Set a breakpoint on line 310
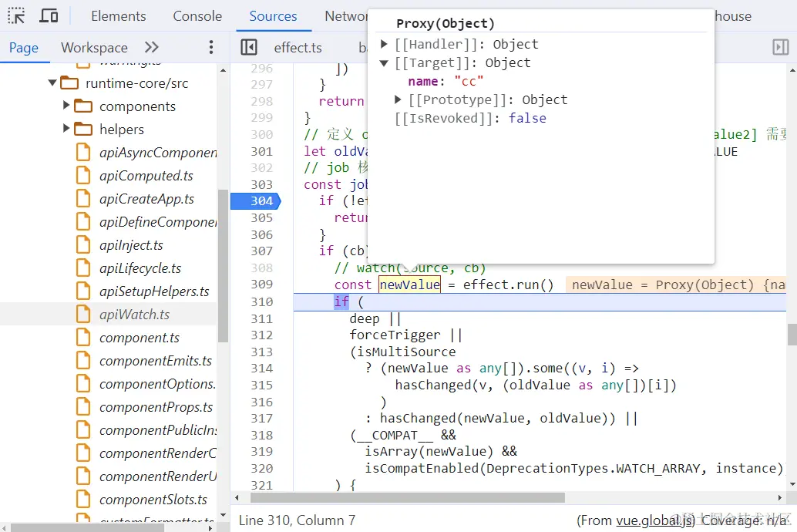This screenshot has width=797, height=532. point(262,301)
